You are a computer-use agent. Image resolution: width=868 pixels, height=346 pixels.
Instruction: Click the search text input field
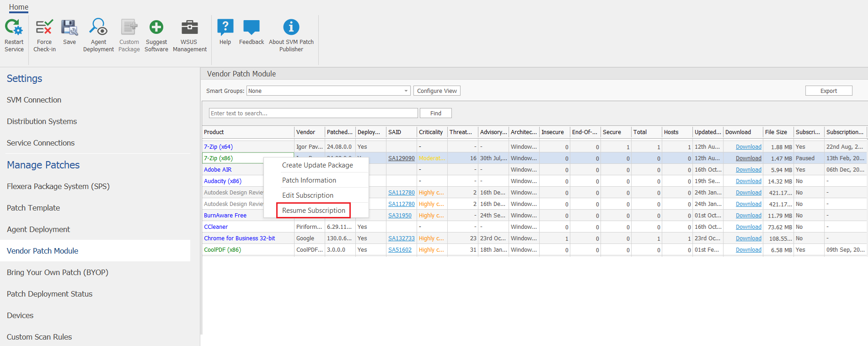[313, 113]
